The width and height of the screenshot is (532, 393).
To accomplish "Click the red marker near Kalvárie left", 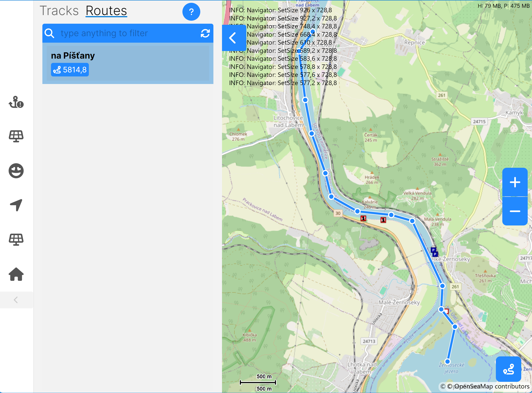I will tap(363, 218).
